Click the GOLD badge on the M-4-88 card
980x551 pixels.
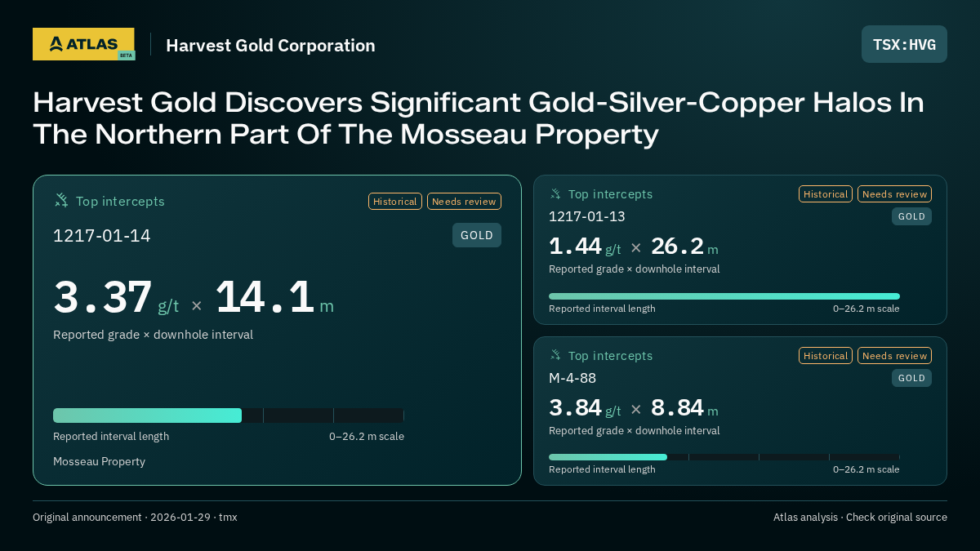point(911,378)
